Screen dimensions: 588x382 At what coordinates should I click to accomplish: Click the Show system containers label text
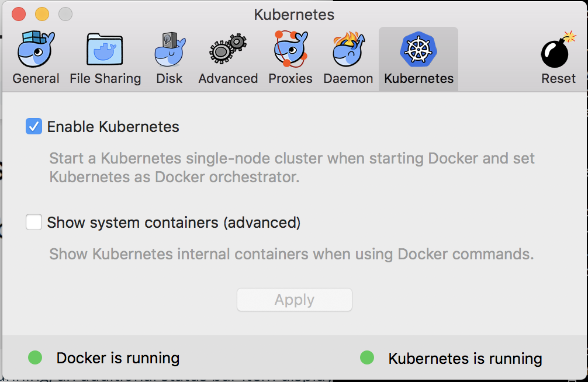point(174,223)
